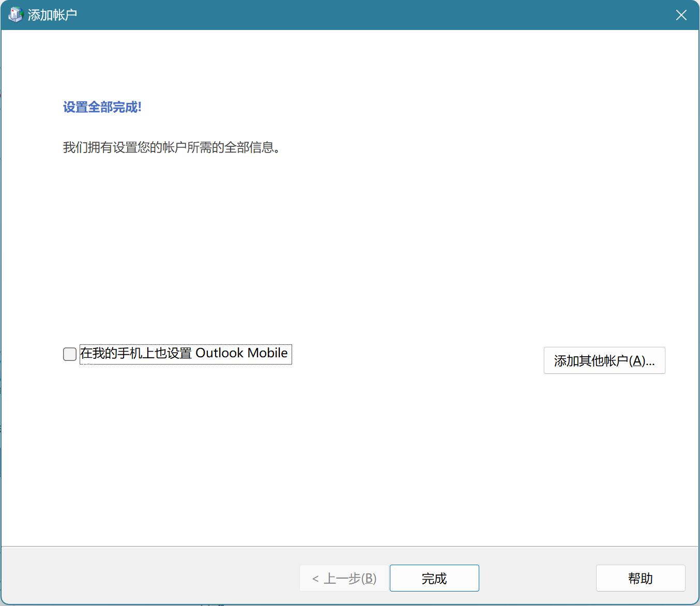This screenshot has height=606, width=700.
Task: Click 完成 to finish account setup
Action: 434,578
